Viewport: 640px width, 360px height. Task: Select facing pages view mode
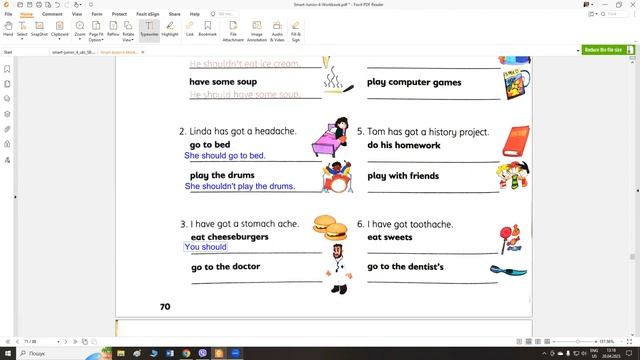point(538,341)
